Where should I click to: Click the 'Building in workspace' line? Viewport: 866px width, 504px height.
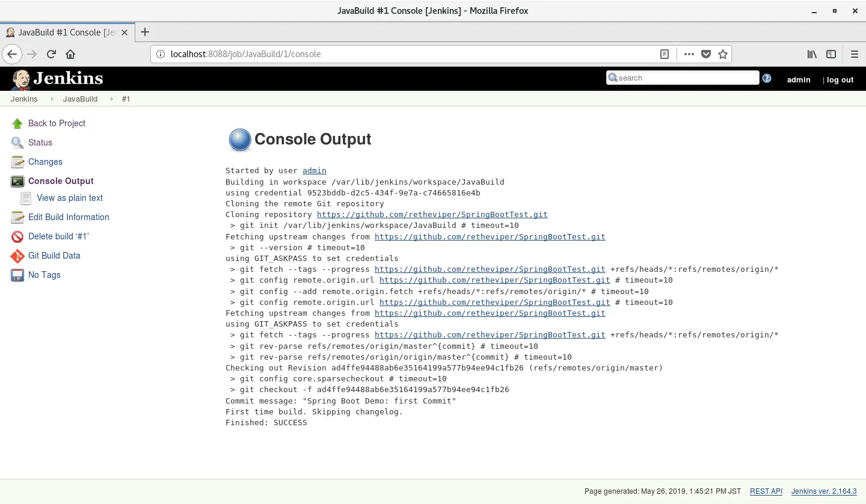click(x=365, y=182)
